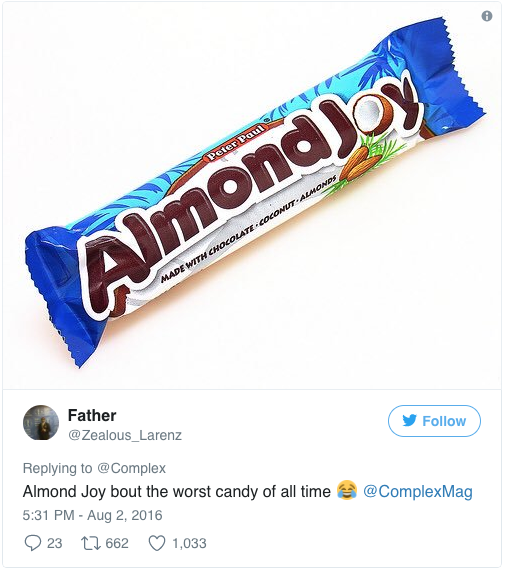Click the retweet count 662
The image size is (505, 568).
tap(117, 543)
